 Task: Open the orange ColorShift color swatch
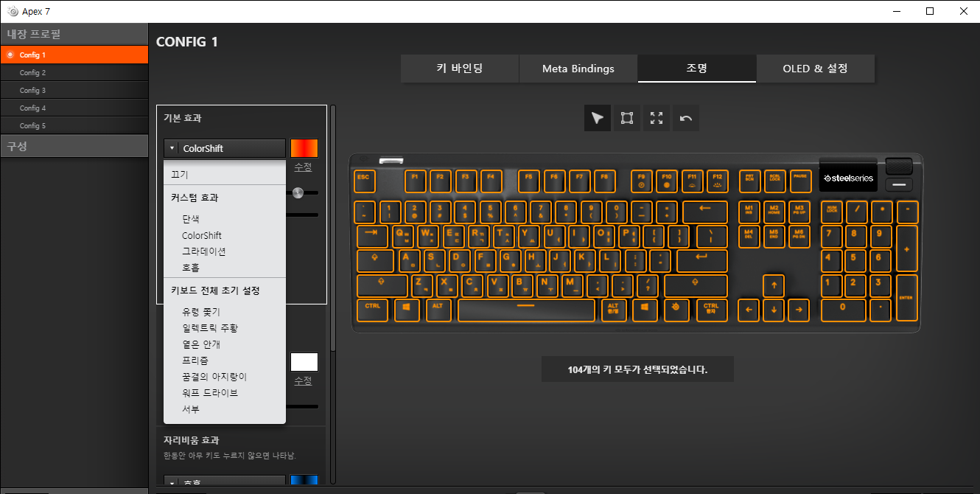(x=304, y=147)
